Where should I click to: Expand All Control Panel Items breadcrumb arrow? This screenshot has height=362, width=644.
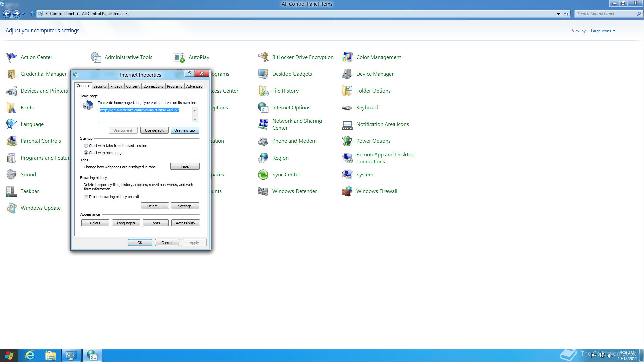point(126,14)
